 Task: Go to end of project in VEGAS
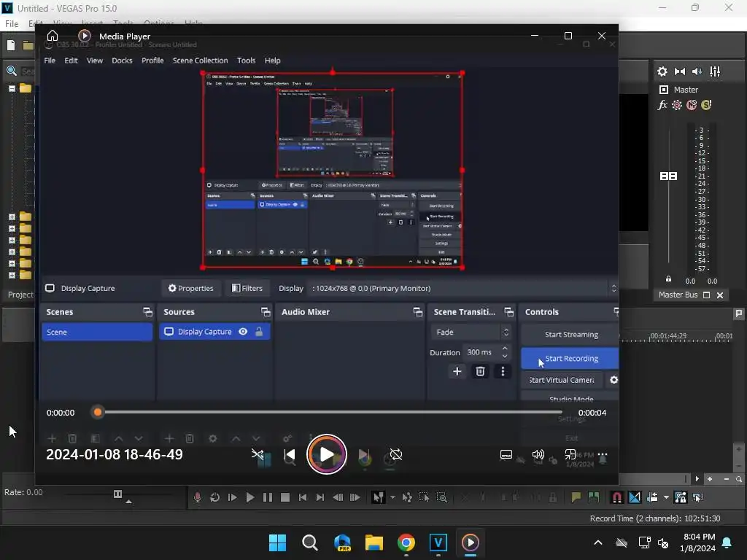click(320, 497)
